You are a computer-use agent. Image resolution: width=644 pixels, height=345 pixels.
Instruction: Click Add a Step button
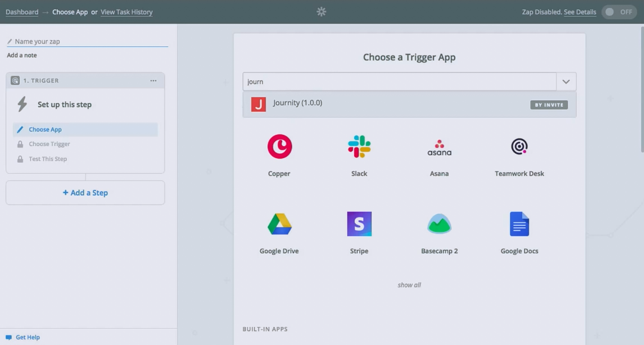85,193
